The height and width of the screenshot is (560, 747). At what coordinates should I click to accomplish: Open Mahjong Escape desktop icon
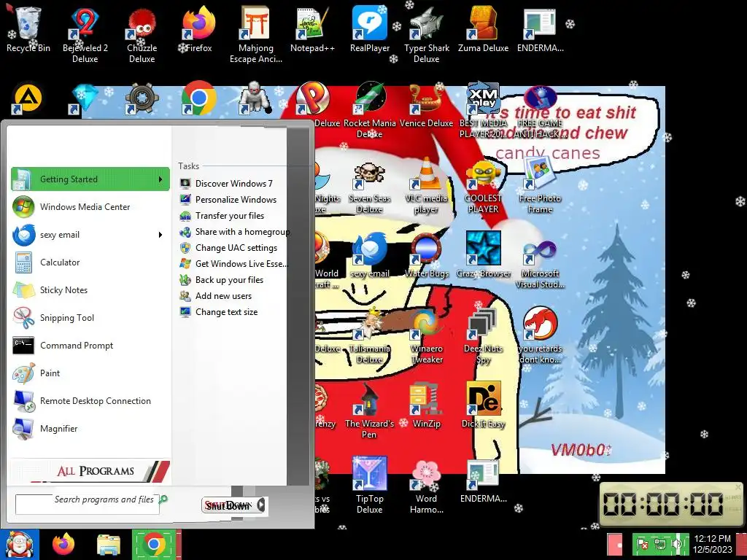pyautogui.click(x=256, y=35)
